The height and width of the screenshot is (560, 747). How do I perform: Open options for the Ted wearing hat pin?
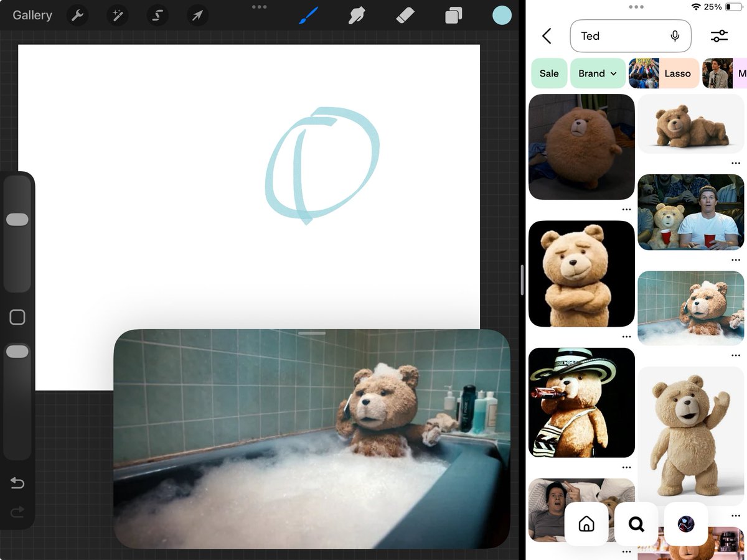(x=626, y=467)
